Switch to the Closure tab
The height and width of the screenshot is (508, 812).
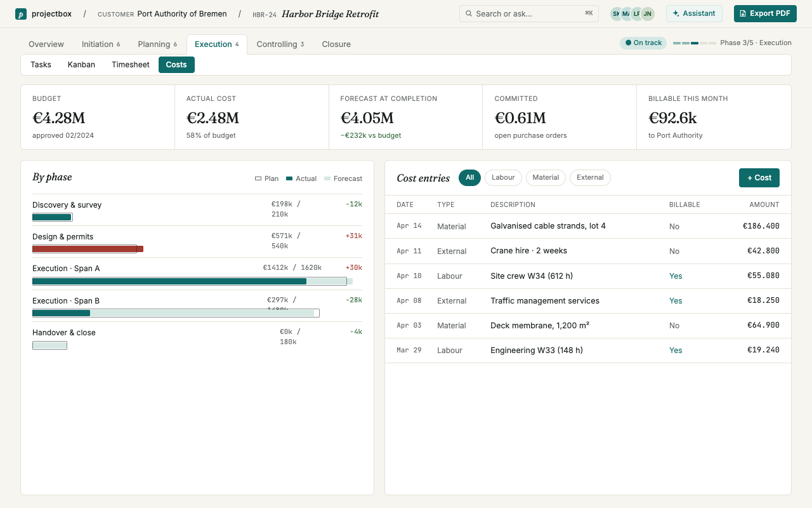pos(336,44)
